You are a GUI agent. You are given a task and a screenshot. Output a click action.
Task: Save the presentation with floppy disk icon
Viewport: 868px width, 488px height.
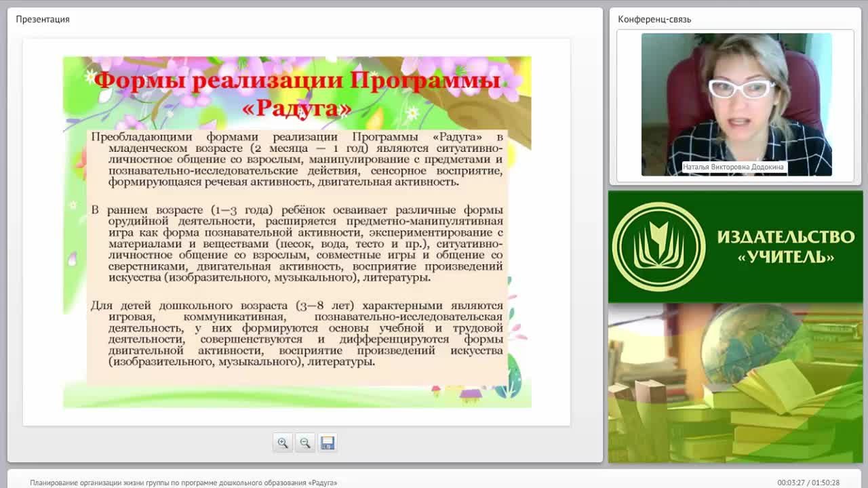[x=328, y=443]
